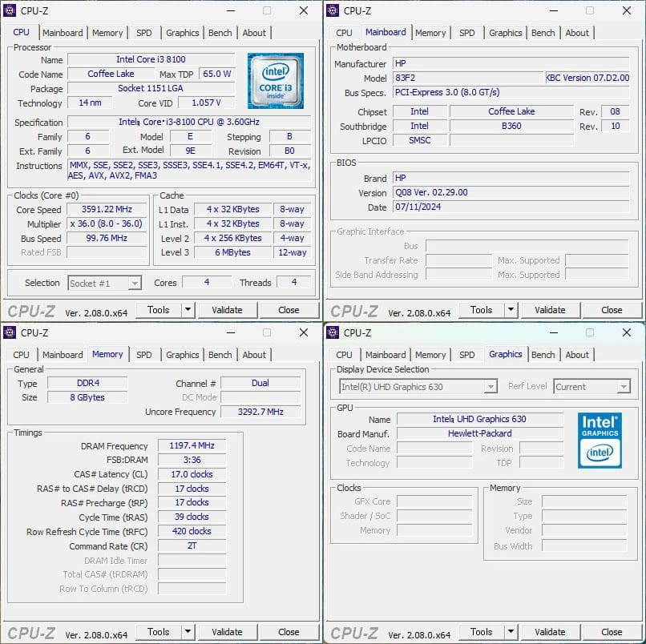Click the CPU-Z logo in the Mainboard window
This screenshot has height=644, width=646.
[353, 310]
